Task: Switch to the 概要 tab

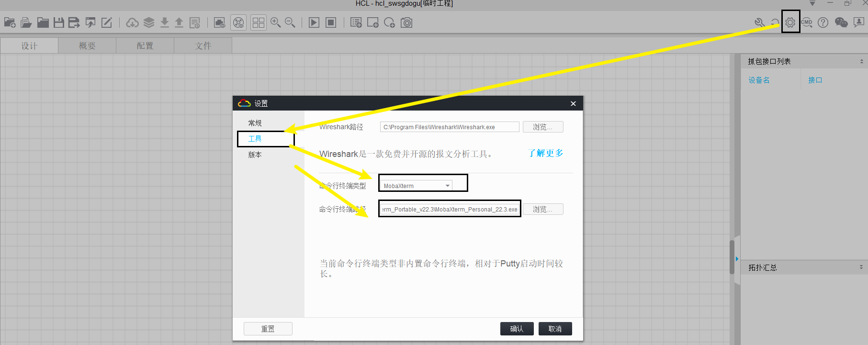Action: 87,46
